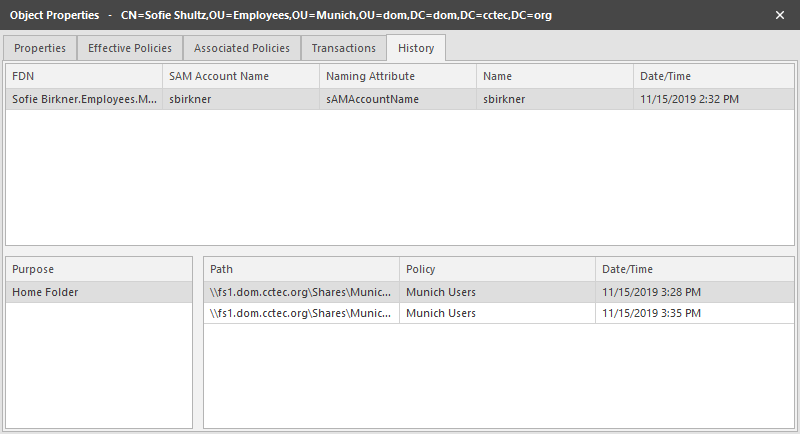The image size is (800, 434).
Task: Sort paths by the Path header
Action: (301, 269)
